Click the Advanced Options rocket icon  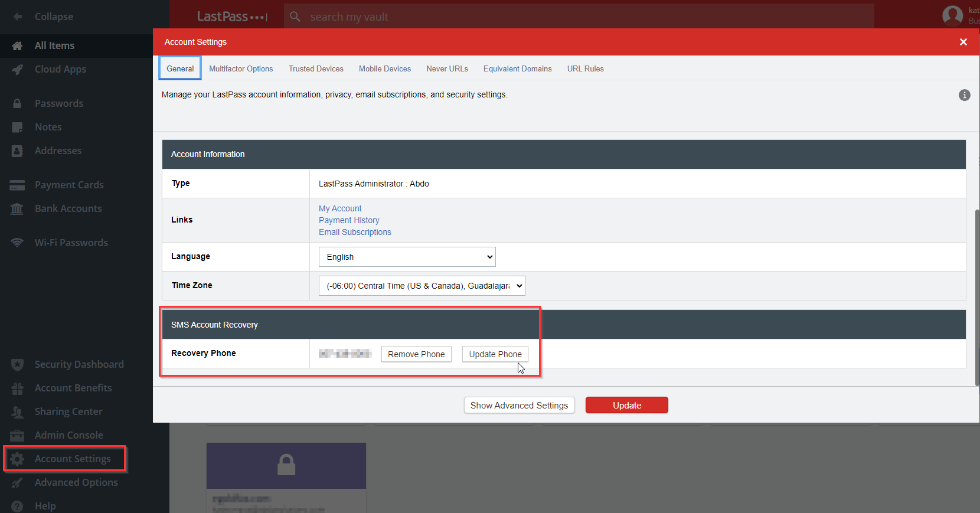click(17, 482)
